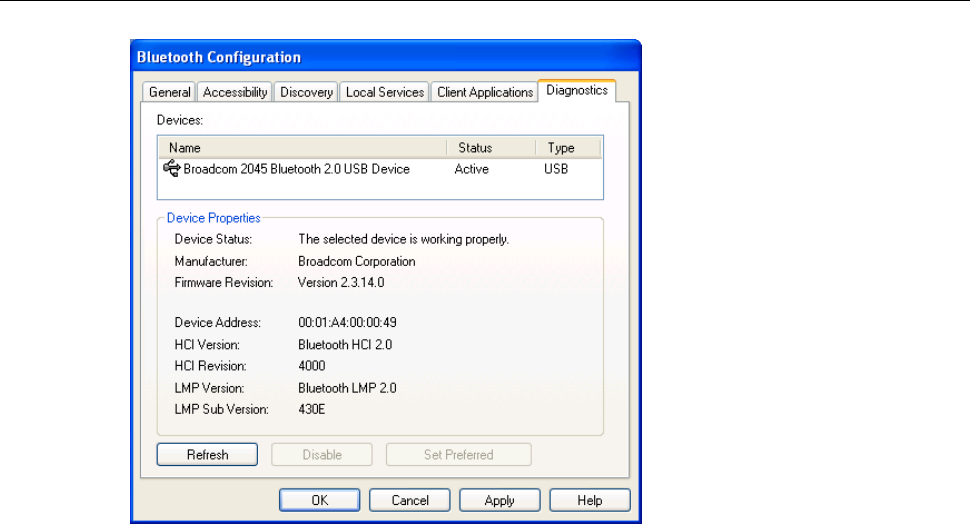Select the Discovery tab
Screen dimensions: 970x524
306,92
